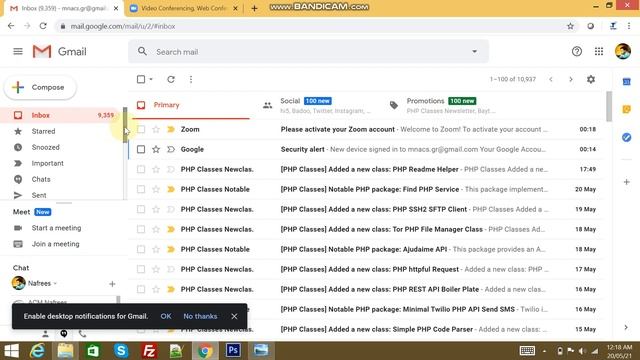Go to newer messages with the left chevron
The width and height of the screenshot is (640, 360).
click(x=551, y=79)
